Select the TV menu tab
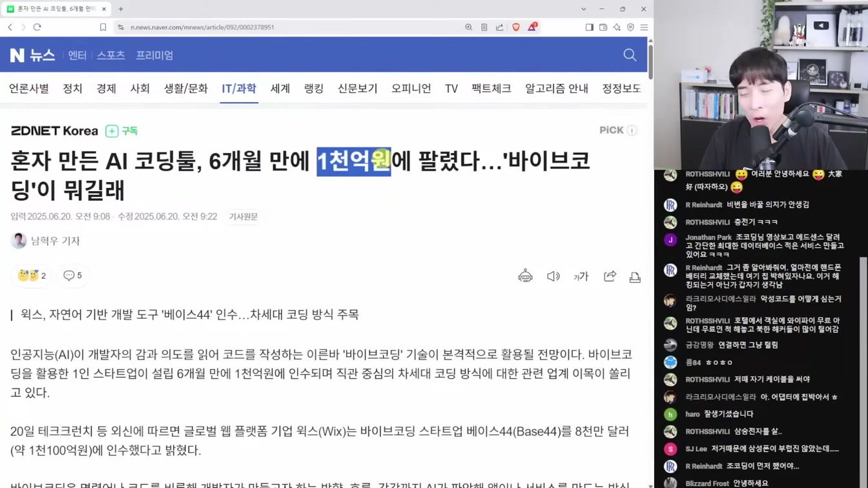This screenshot has height=488, width=868. (451, 88)
